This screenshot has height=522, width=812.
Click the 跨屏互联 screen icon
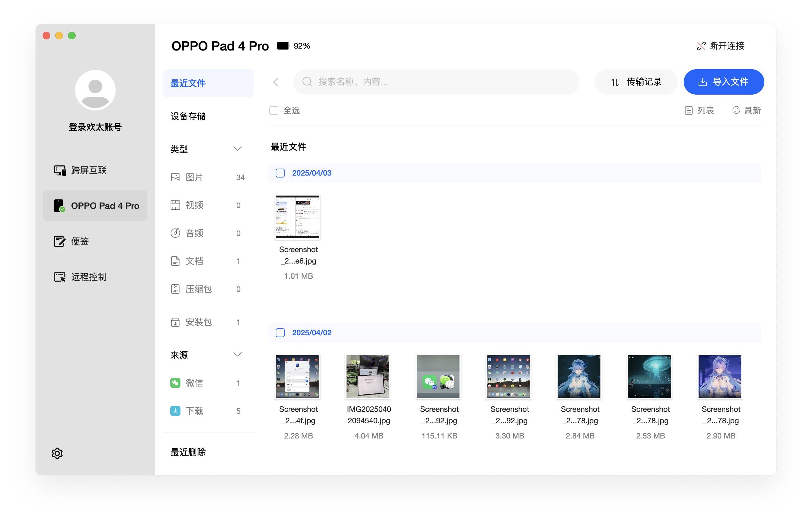click(60, 170)
